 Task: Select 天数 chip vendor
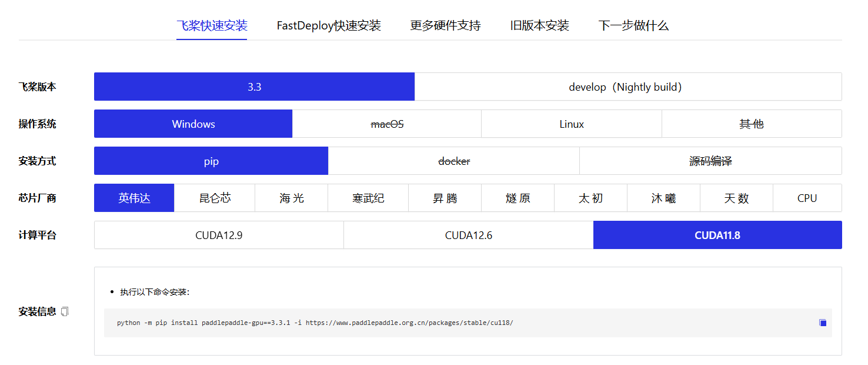click(736, 198)
